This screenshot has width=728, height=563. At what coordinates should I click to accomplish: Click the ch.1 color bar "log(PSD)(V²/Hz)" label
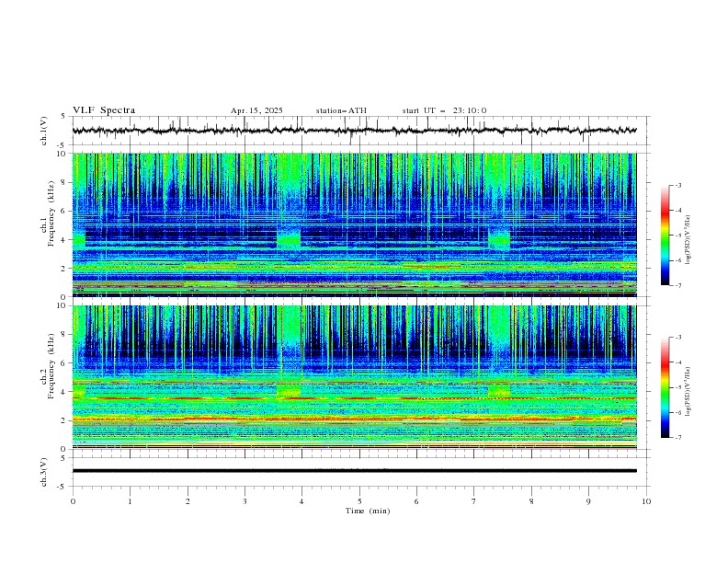tap(688, 240)
